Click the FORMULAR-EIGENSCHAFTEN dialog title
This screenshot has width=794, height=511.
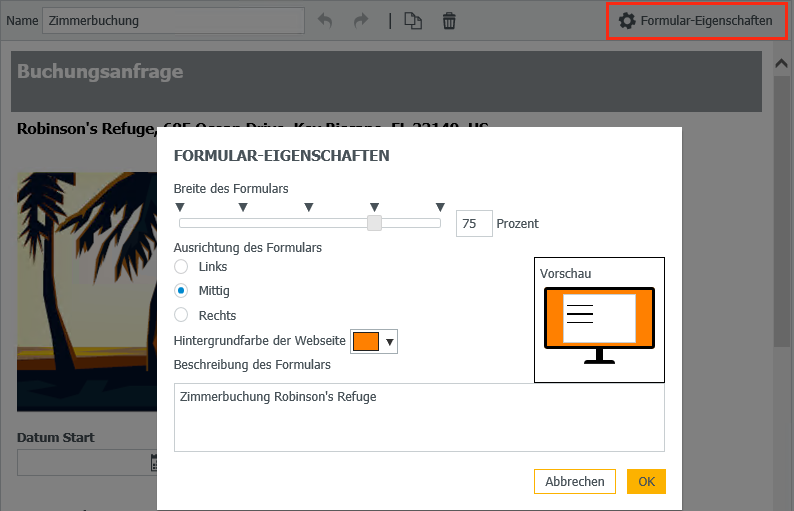click(282, 155)
